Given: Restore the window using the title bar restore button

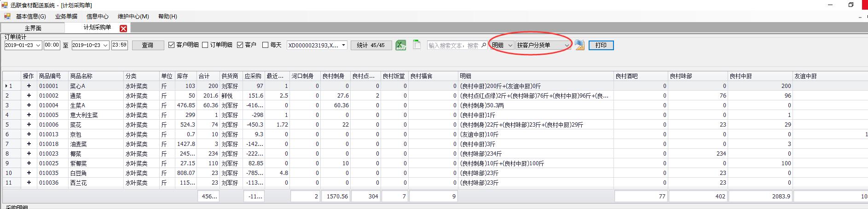Looking at the screenshot, I should (x=851, y=5).
